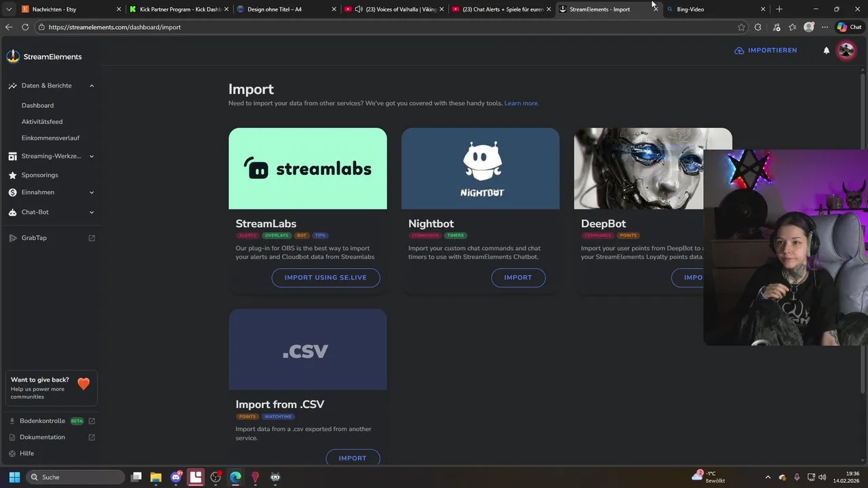Click the Daten & Berichte chart icon
The width and height of the screenshot is (868, 488).
tap(12, 86)
